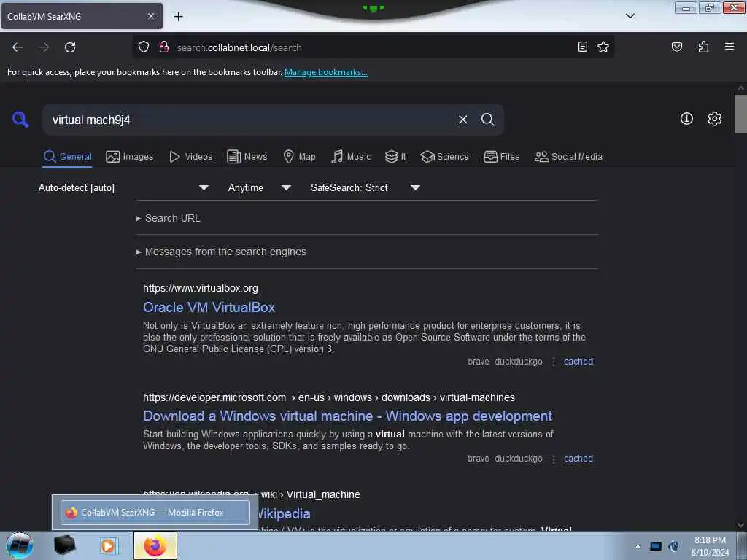Screen dimensions: 747x560
Task: Submit search with the magnifier button
Action: tap(487, 120)
